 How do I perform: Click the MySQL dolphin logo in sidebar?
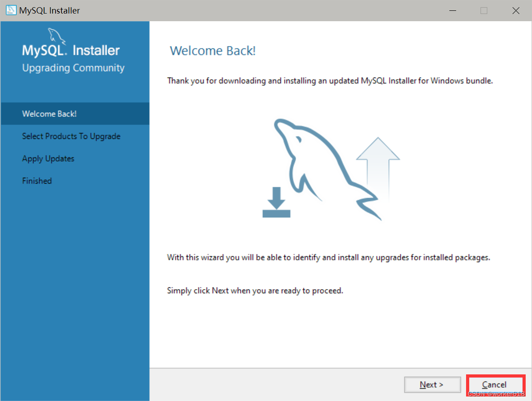point(56,37)
